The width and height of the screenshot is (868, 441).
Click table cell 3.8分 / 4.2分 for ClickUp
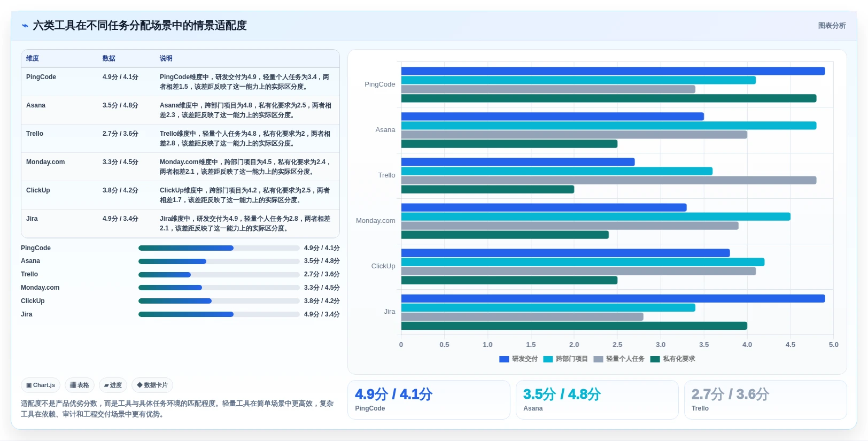(120, 190)
